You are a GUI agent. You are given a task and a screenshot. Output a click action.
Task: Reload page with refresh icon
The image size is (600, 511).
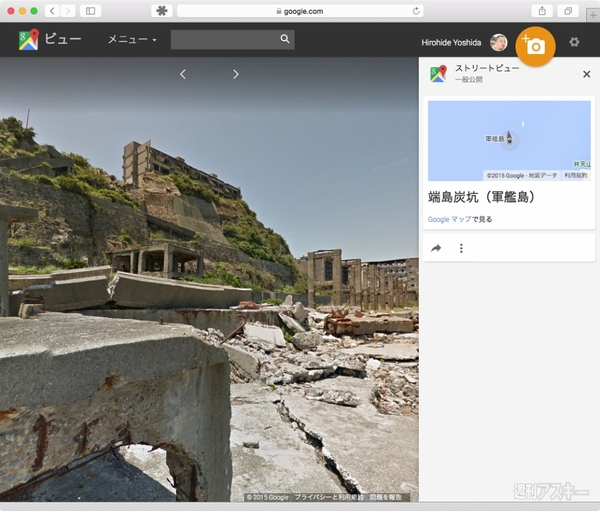pos(416,11)
